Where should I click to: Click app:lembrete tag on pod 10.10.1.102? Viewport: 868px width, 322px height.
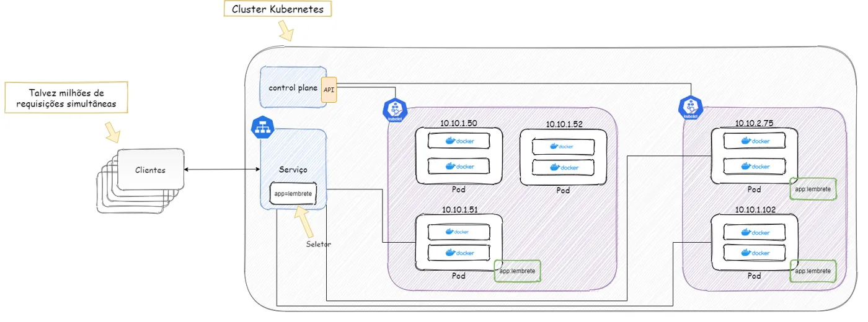click(813, 271)
